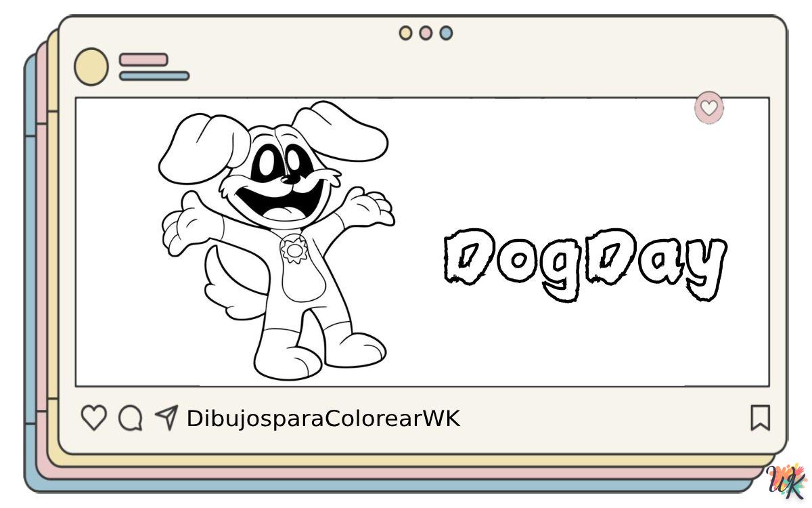Screen dimensions: 812x508
Task: Click the heart like icon below the image
Action: click(x=93, y=418)
